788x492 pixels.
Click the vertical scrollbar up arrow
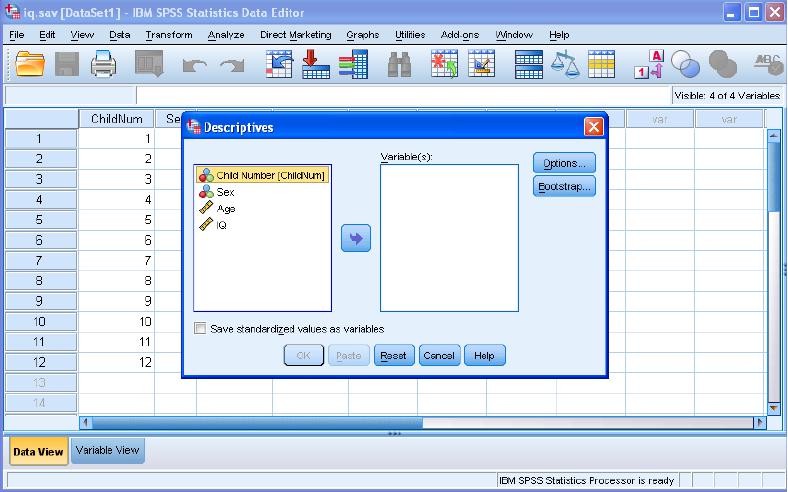pos(774,136)
